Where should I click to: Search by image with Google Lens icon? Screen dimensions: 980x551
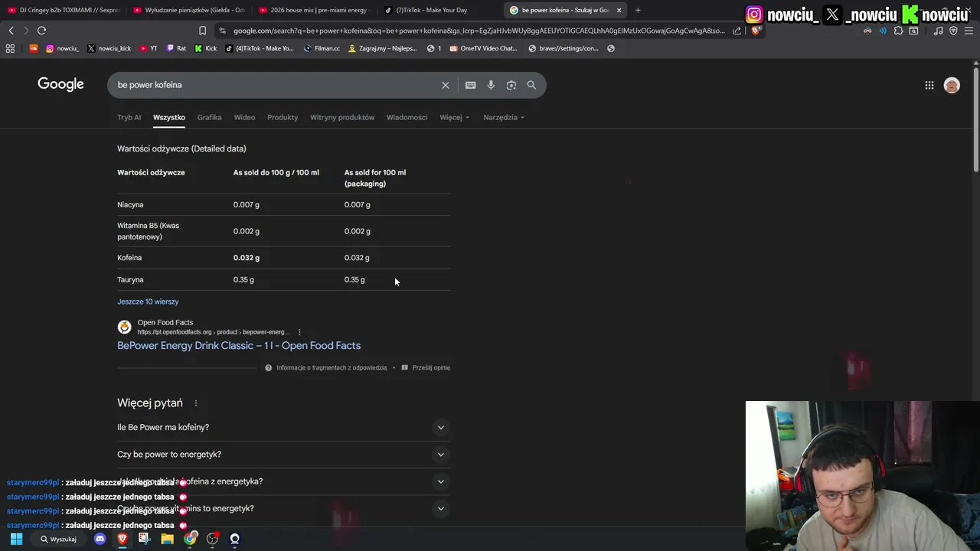click(x=511, y=85)
